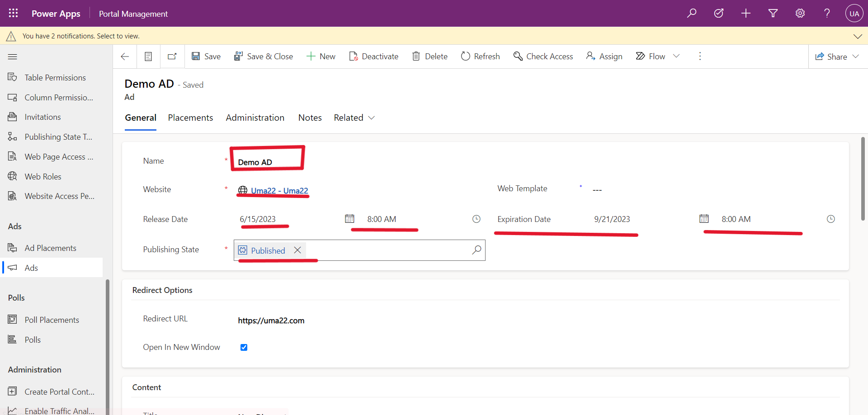Open the app launcher waffle icon

[13, 13]
